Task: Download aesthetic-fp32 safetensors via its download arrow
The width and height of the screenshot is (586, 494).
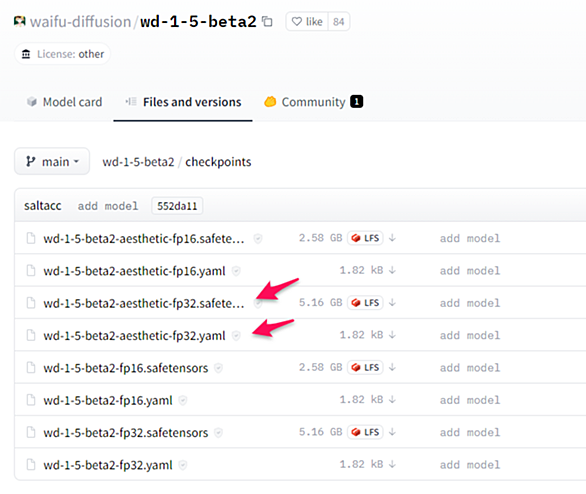Action: (x=392, y=303)
